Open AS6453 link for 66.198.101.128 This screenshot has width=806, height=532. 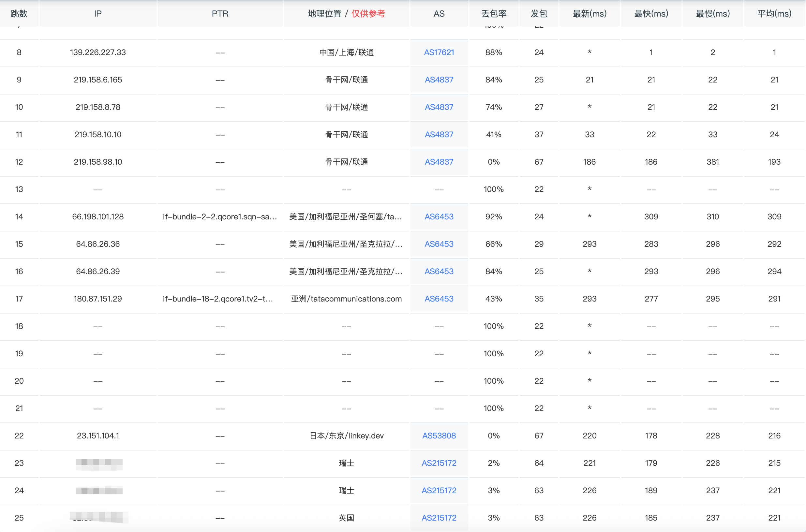click(439, 216)
